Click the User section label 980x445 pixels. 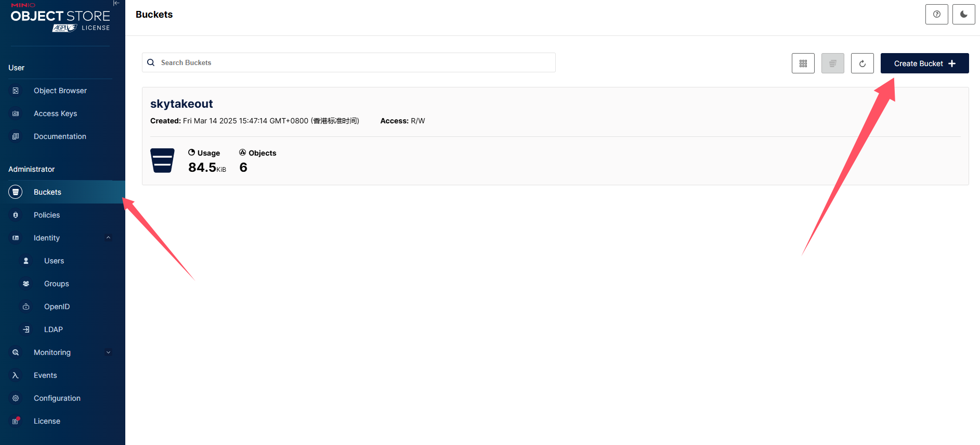point(16,68)
